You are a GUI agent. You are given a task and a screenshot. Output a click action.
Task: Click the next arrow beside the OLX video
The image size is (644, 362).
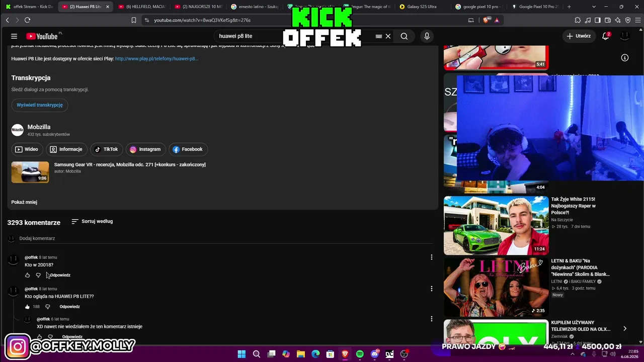[x=625, y=329]
